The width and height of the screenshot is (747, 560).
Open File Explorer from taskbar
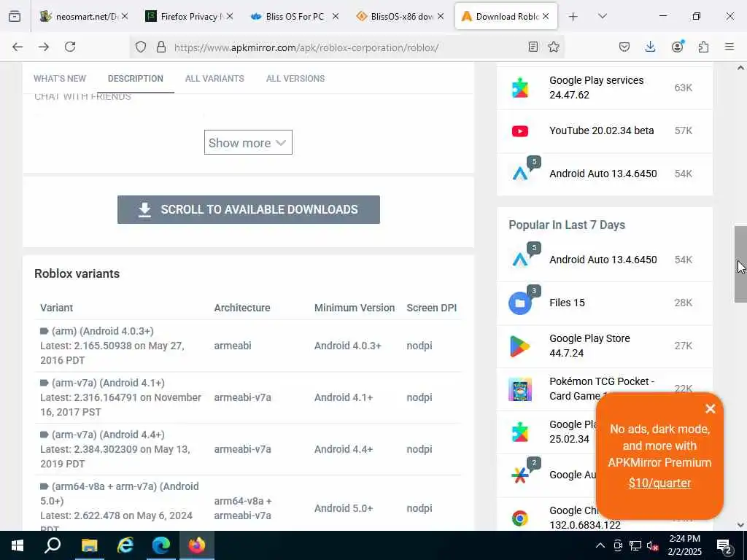(x=89, y=545)
